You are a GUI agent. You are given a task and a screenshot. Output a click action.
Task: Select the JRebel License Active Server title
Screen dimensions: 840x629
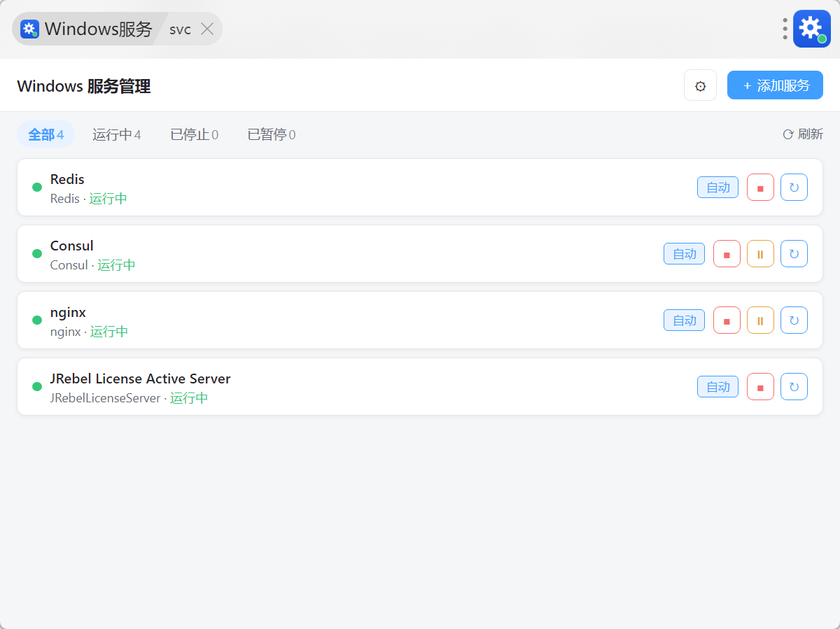(141, 379)
